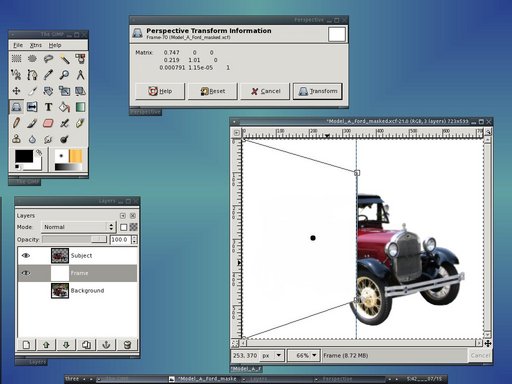Open the Xtns menu in toolbox
Screen dimensions: 512x384
(x=36, y=45)
